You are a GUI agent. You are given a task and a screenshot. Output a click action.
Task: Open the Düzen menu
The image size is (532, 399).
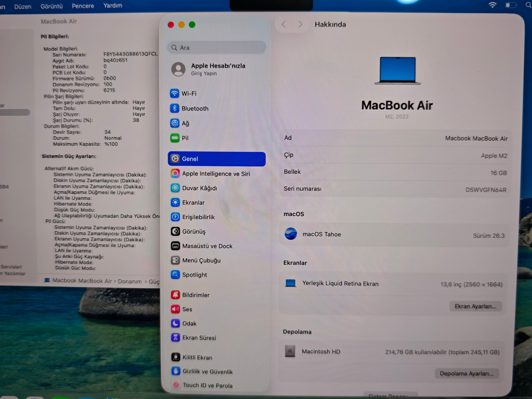23,7
